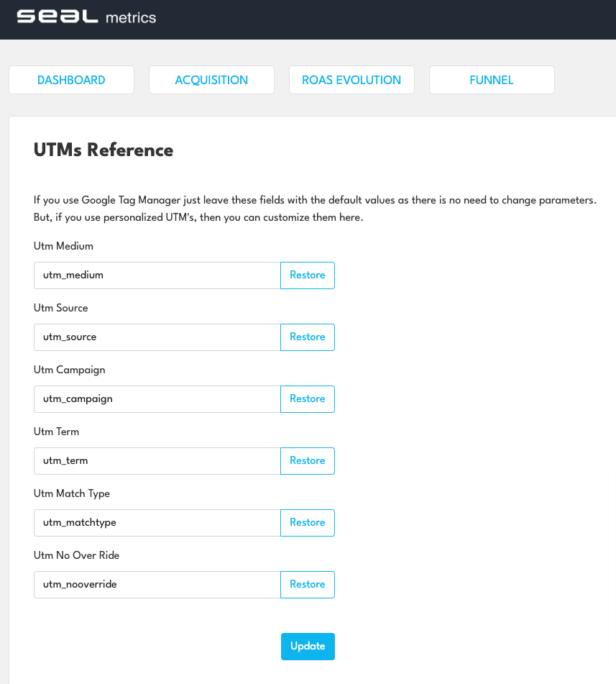Restore the Utm Campaign default value
The width and height of the screenshot is (616, 684).
[x=307, y=399]
